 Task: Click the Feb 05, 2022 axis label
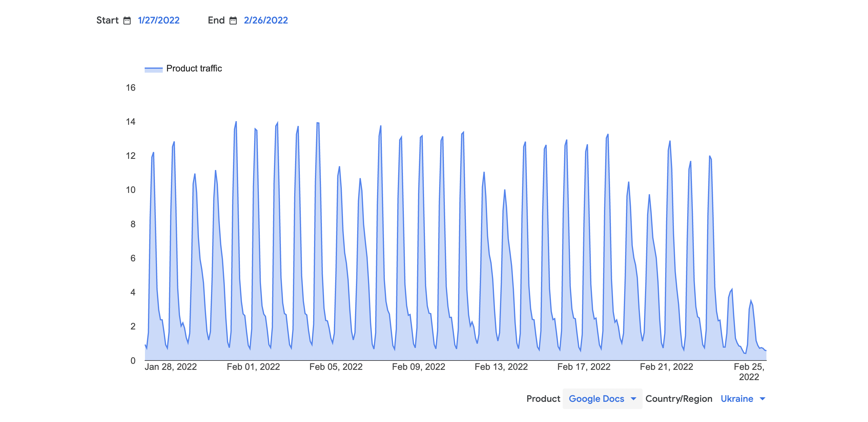(336, 367)
